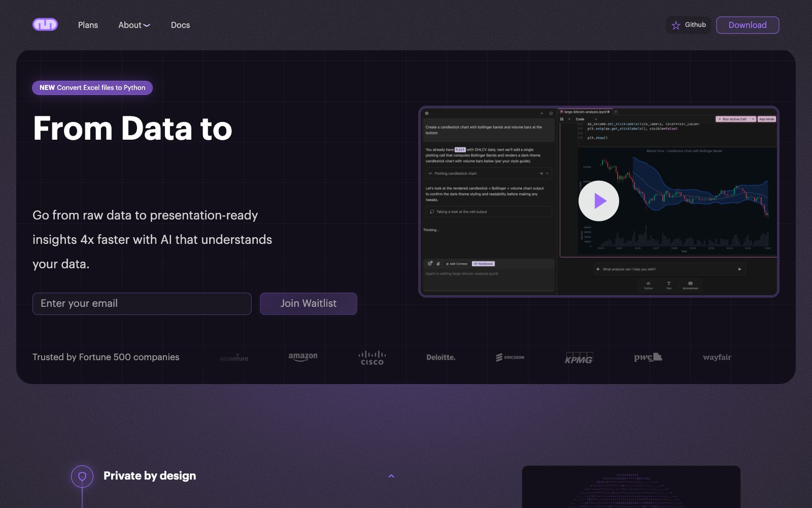Click the shield icon beside Private by design

[82, 477]
